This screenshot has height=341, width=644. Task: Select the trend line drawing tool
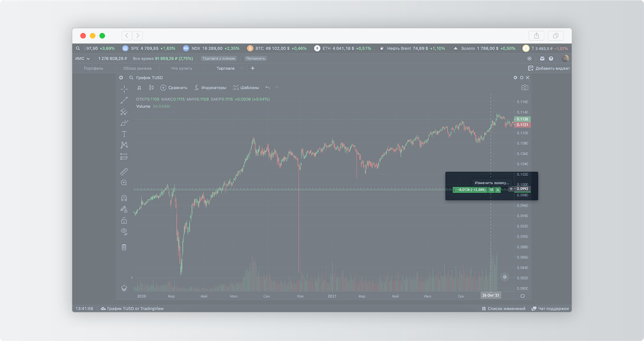click(124, 100)
